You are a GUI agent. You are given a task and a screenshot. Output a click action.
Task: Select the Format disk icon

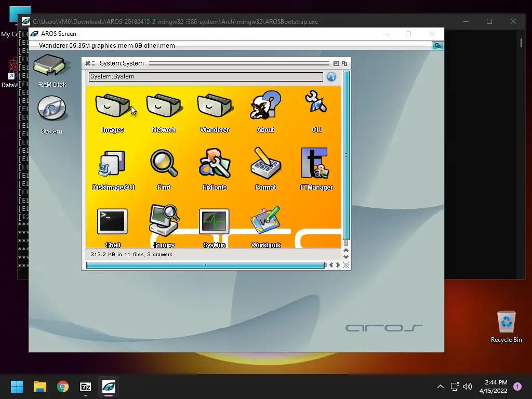tap(265, 163)
